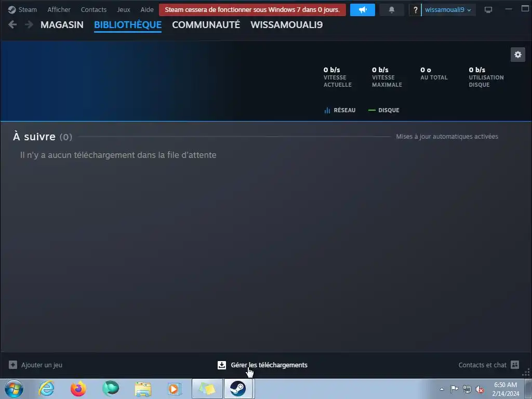Click the plus icon for adding a game
The height and width of the screenshot is (399, 532).
tap(13, 365)
